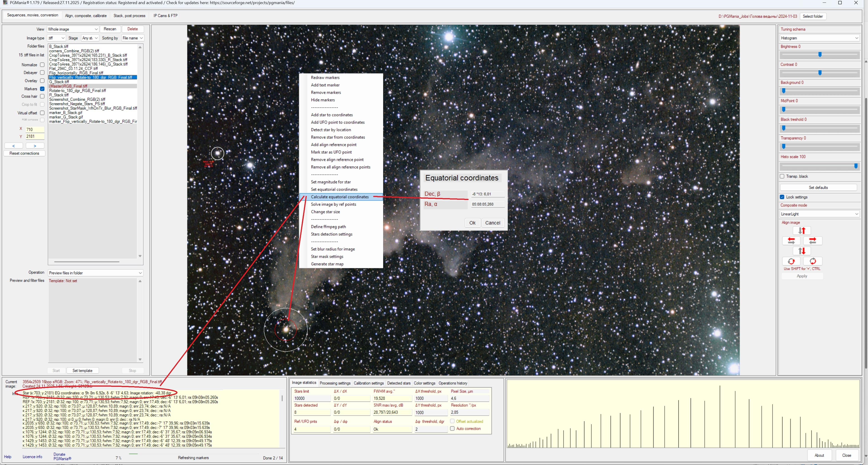Click the shift-right arrow in Align image
The height and width of the screenshot is (465, 868).
coord(812,241)
